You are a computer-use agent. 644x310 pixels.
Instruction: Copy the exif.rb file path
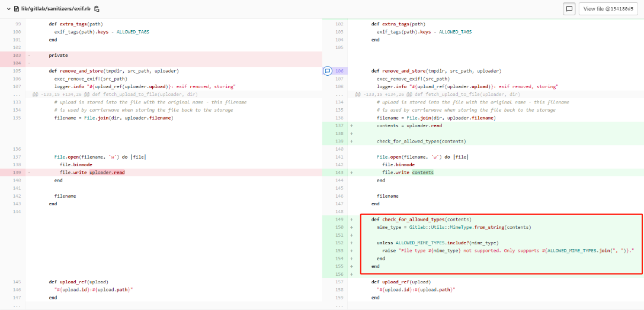coord(97,9)
